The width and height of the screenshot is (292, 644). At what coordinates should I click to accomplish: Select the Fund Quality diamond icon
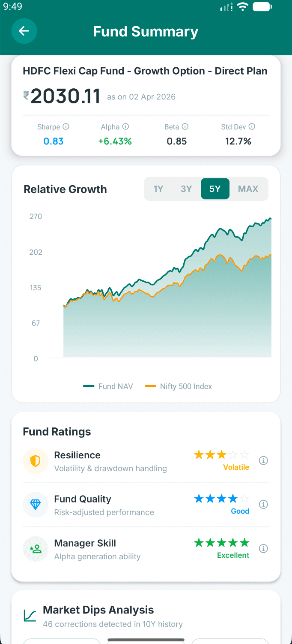coord(35,505)
